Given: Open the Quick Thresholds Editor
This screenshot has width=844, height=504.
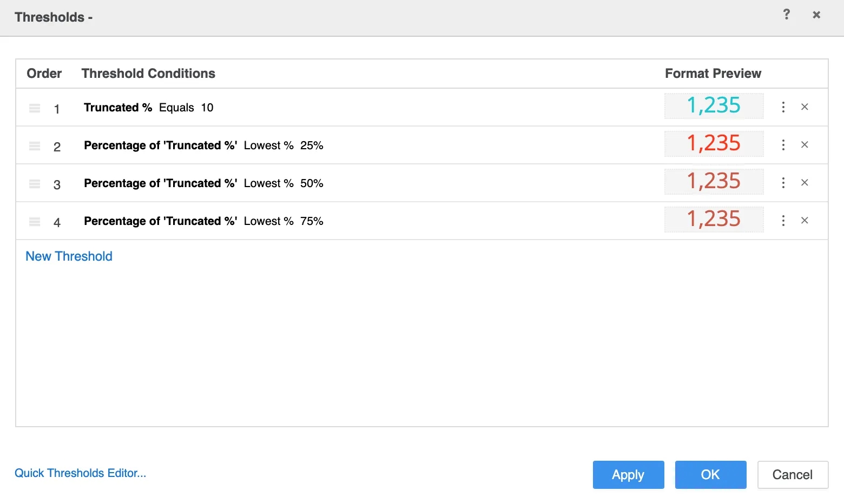Looking at the screenshot, I should 80,473.
